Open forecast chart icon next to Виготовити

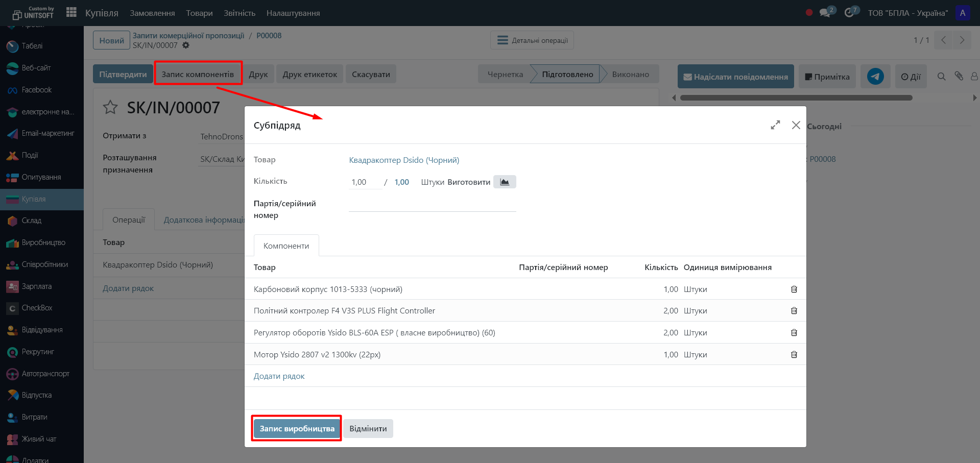click(x=504, y=182)
